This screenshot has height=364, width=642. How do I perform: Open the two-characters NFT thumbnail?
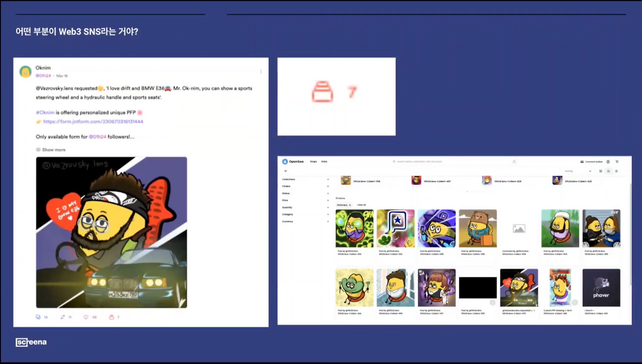pos(601,229)
